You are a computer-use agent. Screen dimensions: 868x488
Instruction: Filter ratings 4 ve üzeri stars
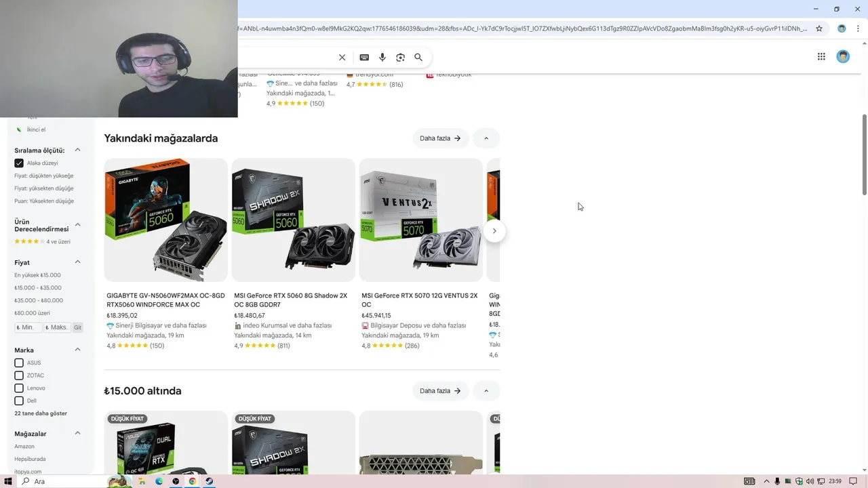click(43, 242)
